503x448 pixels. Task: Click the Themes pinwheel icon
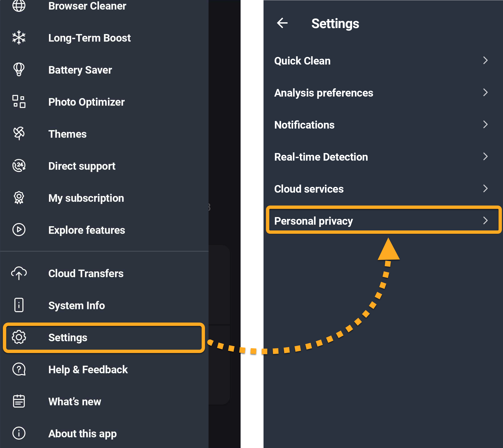(x=19, y=133)
